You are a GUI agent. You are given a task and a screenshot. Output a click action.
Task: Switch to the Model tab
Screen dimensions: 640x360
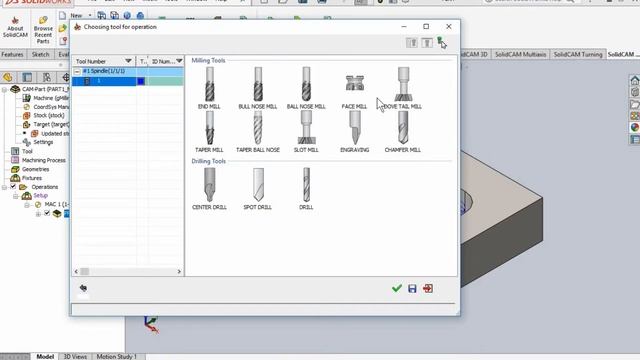45,356
